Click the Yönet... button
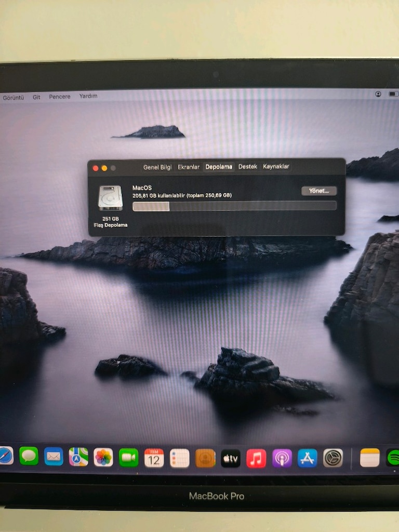This screenshot has height=532, width=399. 319,191
